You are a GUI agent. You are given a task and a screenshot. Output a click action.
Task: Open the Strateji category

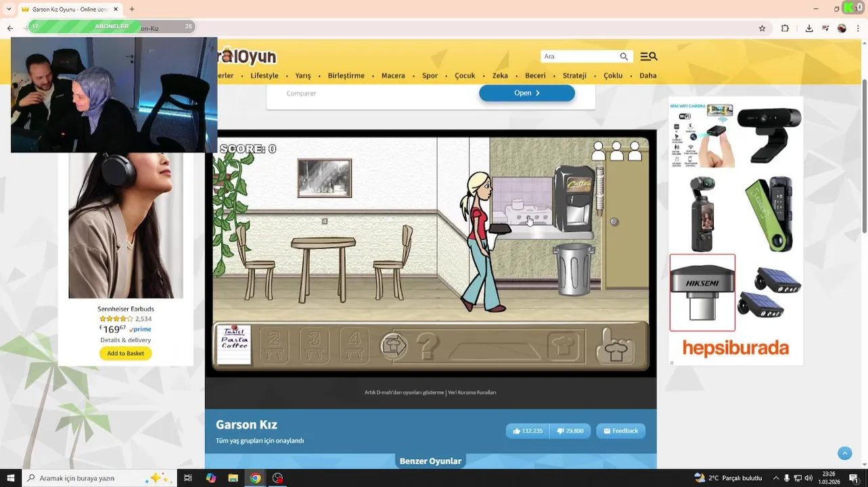574,76
